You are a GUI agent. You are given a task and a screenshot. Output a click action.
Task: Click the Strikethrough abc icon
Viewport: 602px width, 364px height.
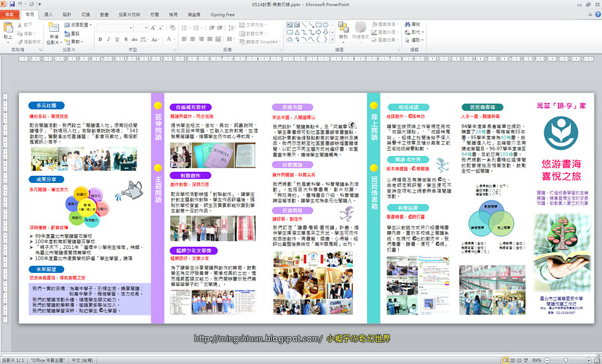coord(135,39)
